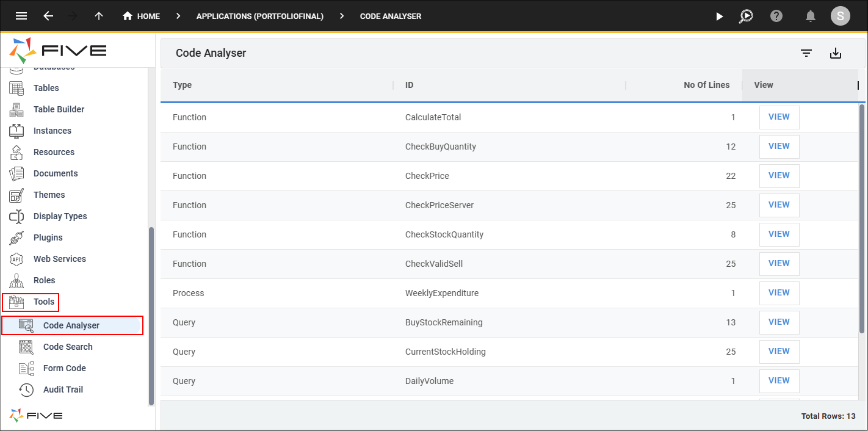Click the sidebar menu scrollbar
868x431 pixels.
151,316
